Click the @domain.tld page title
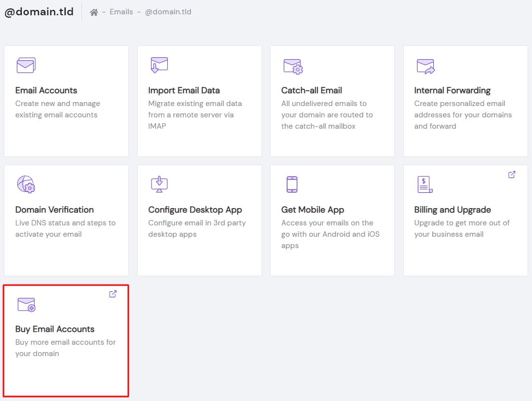532x401 pixels. pyautogui.click(x=39, y=11)
